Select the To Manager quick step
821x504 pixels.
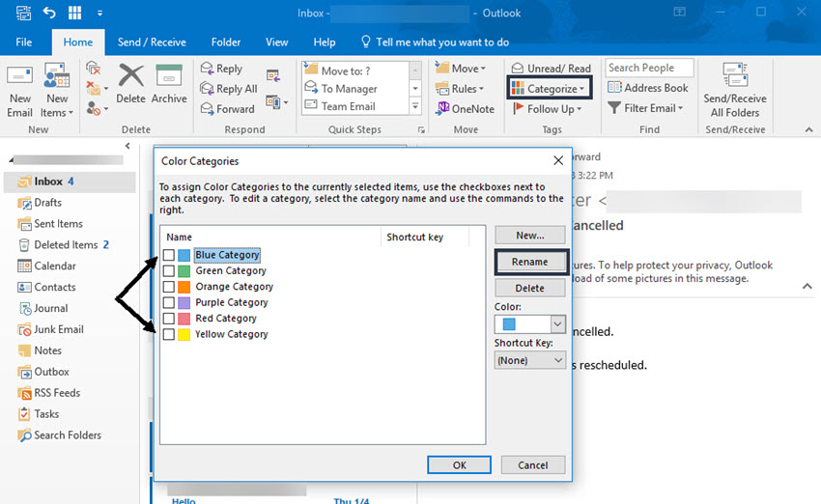(x=349, y=89)
